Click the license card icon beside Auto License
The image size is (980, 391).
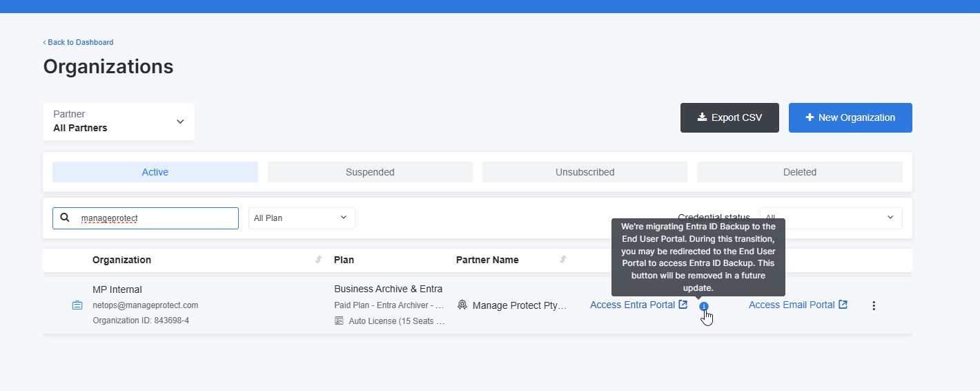point(339,321)
